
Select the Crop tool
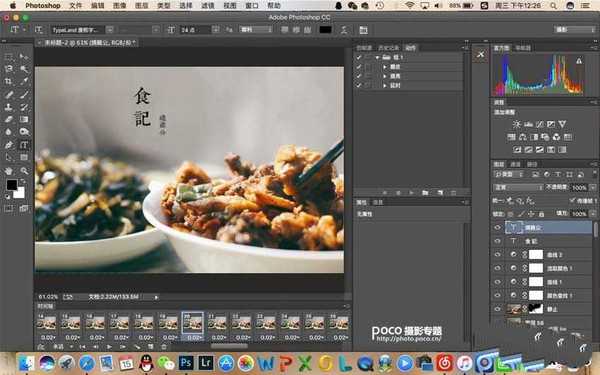(8, 81)
